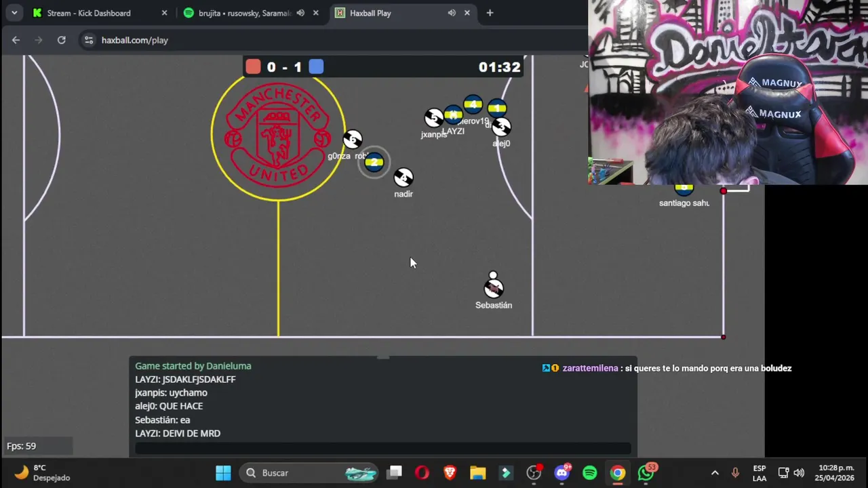The image size is (868, 488).
Task: Click the streamer webcam overlay
Action: pyautogui.click(x=728, y=92)
